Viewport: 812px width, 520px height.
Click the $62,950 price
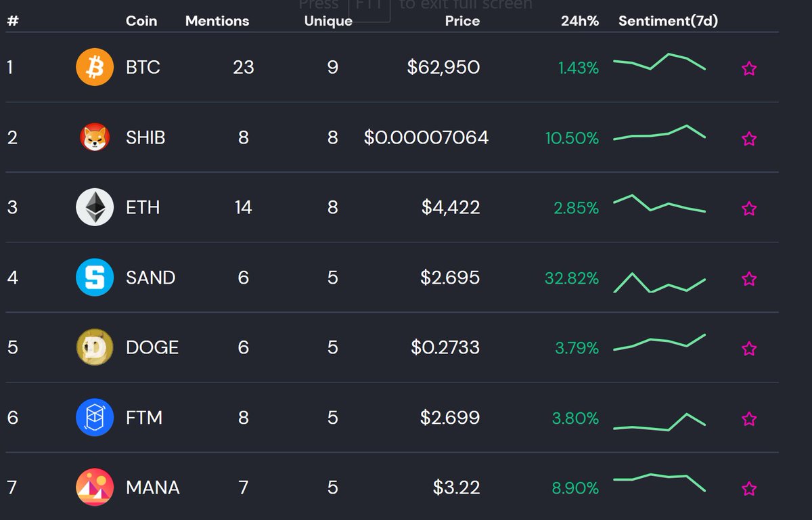pos(444,68)
